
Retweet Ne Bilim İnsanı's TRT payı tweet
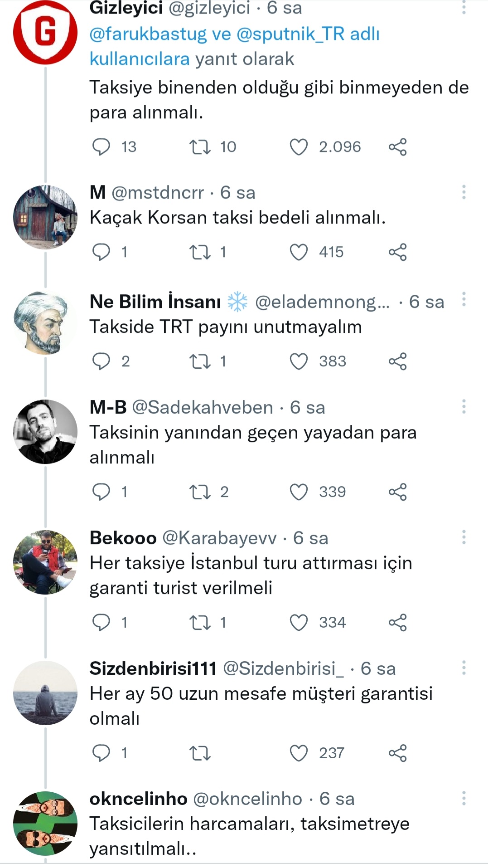click(200, 361)
